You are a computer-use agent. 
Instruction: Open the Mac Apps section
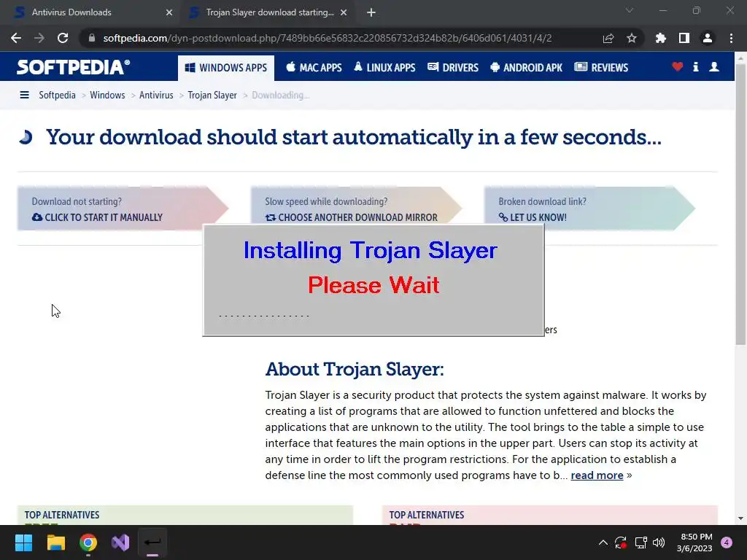(314, 68)
